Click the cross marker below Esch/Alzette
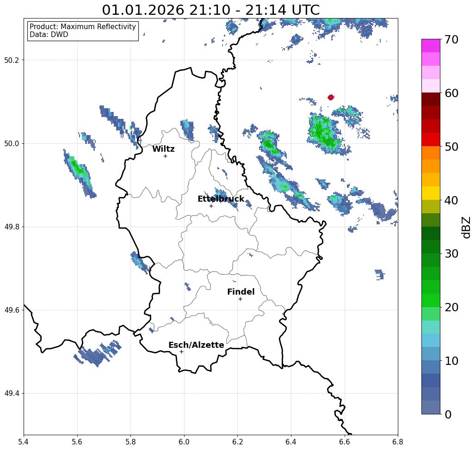476x450 pixels. click(181, 352)
